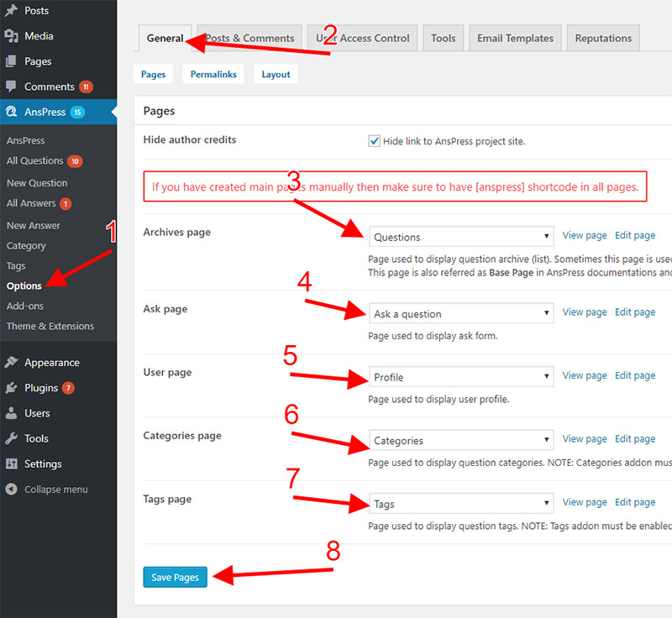This screenshot has width=672, height=618.
Task: Click the Plugins update badge 7
Action: tap(68, 388)
